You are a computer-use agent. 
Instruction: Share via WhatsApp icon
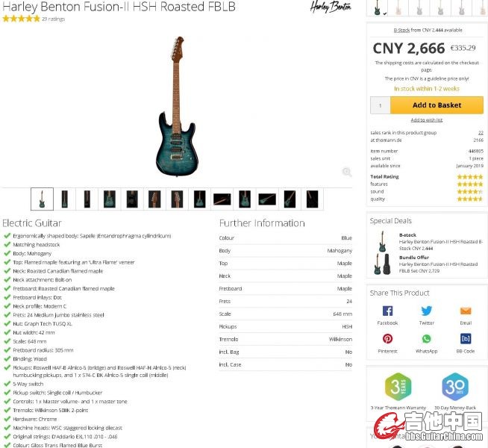click(x=426, y=338)
